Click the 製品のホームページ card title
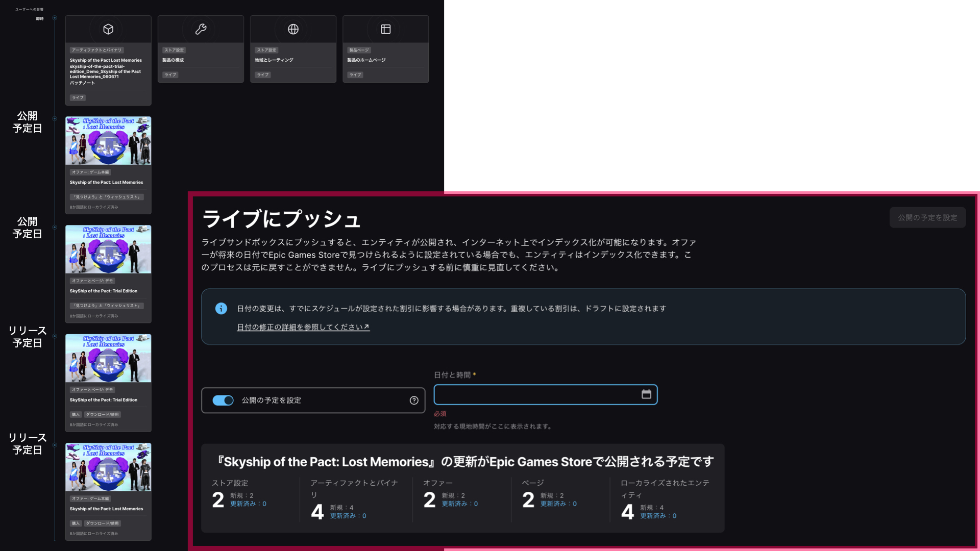The image size is (980, 551). point(366,60)
